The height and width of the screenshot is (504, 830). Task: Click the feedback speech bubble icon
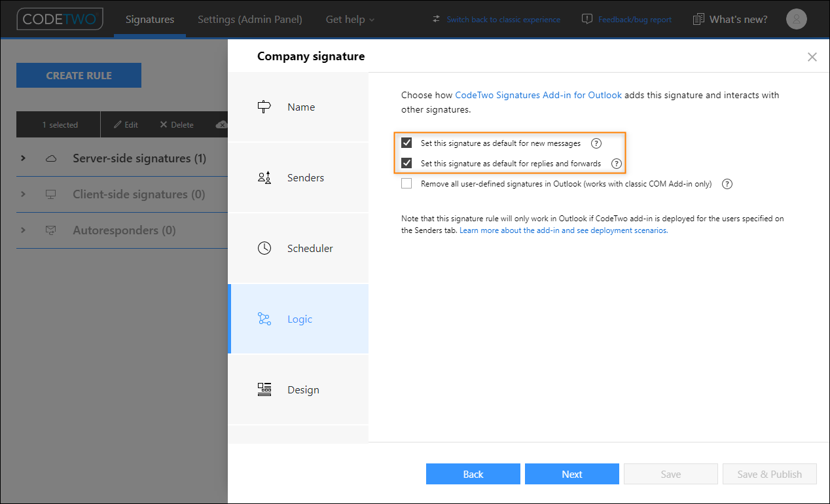(587, 19)
